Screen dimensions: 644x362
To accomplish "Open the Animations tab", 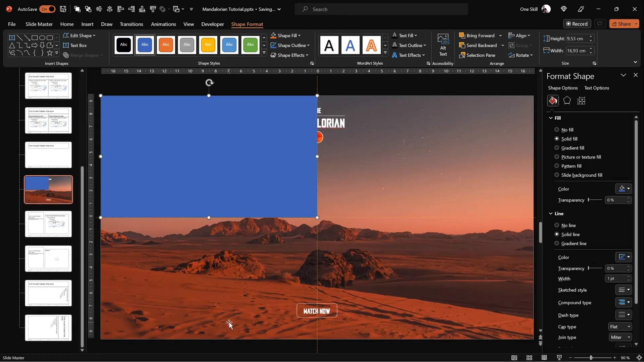I will [x=163, y=24].
